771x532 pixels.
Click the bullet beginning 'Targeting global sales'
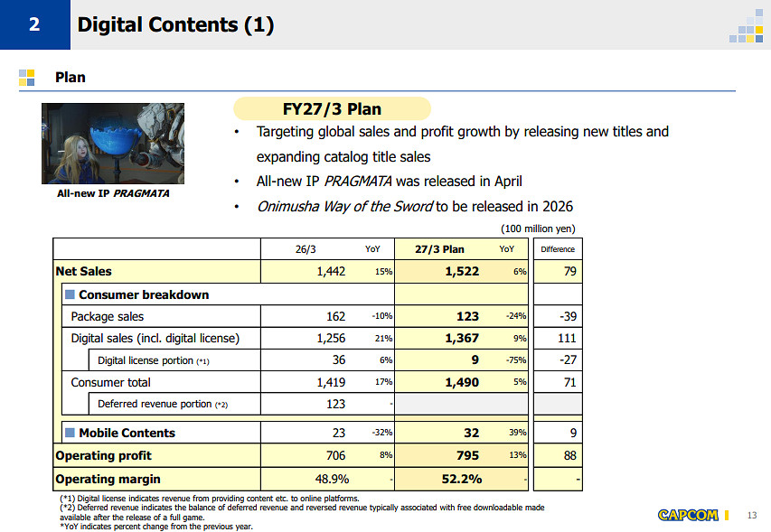click(462, 144)
